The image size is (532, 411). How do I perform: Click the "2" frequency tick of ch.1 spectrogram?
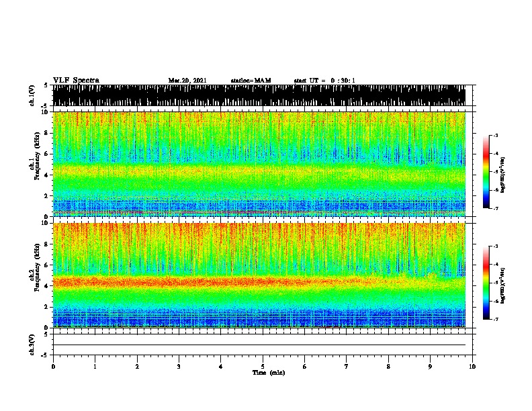(47, 195)
